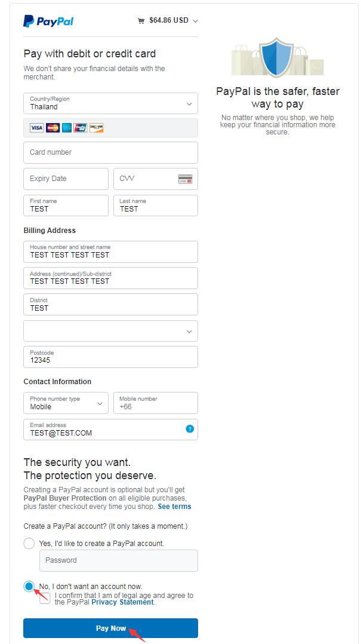Click the Card number field
Image resolution: width=361 pixels, height=644 pixels.
coord(110,152)
